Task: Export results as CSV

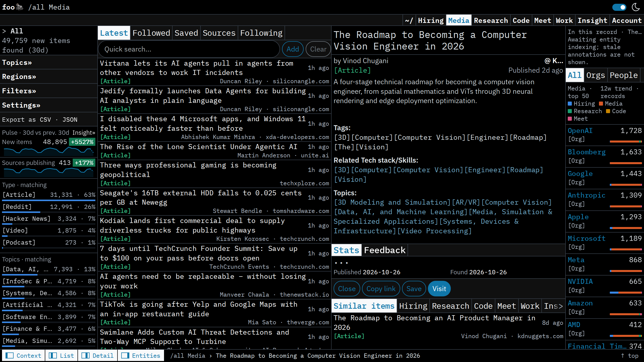Action: [45, 119]
